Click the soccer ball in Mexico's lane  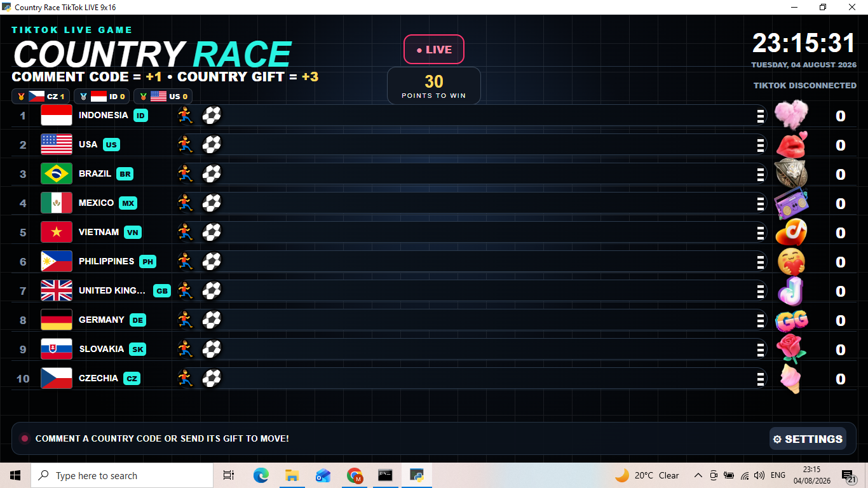(212, 203)
